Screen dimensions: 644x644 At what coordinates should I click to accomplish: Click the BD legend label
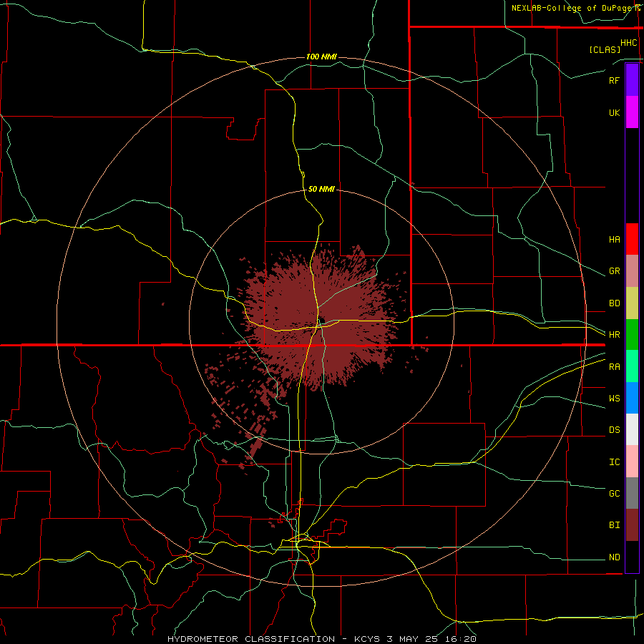[x=614, y=303]
